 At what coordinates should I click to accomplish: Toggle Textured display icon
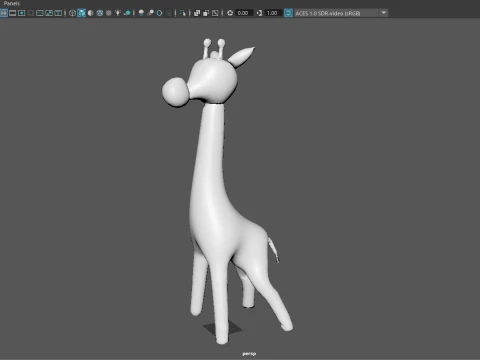point(109,13)
